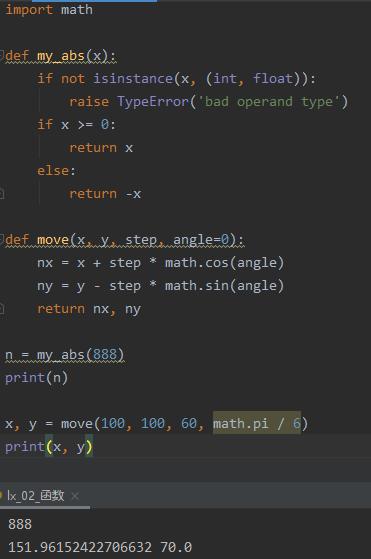371x559 pixels.
Task: Click the 'print(n)' line
Action: [36, 378]
